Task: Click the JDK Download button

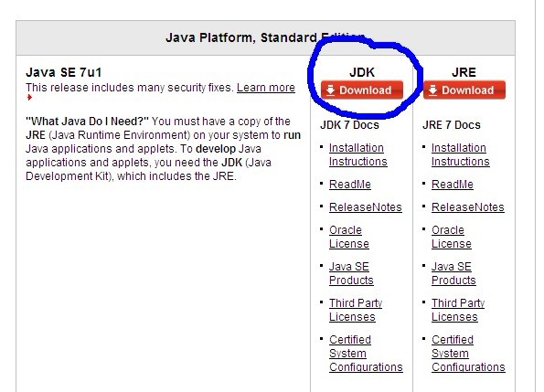Action: (362, 90)
